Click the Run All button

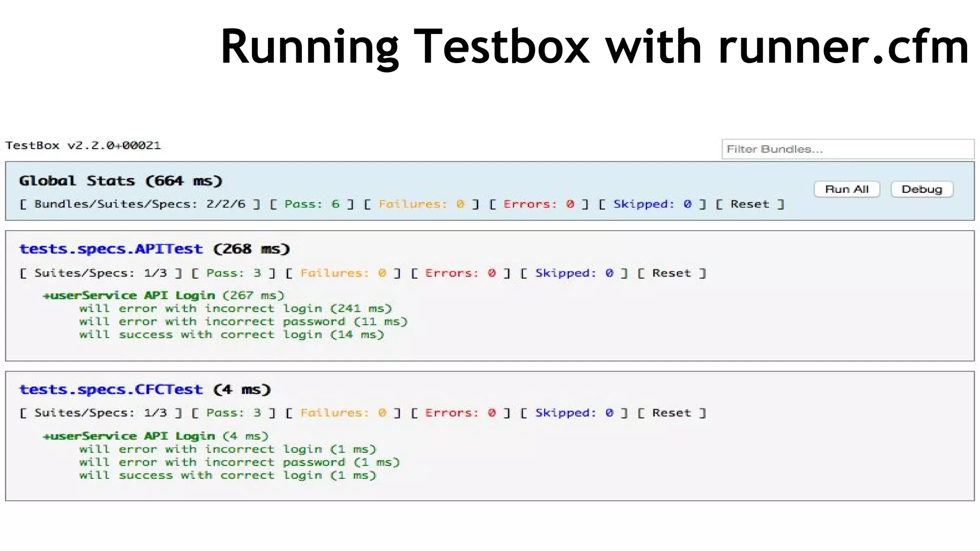pos(846,189)
